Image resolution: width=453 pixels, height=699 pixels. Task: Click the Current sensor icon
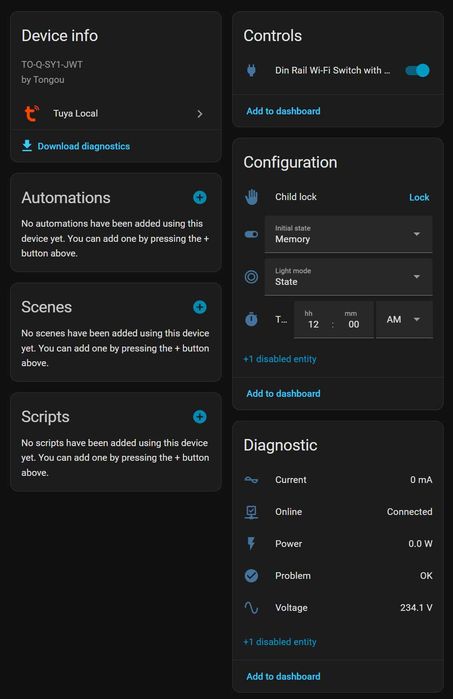[x=251, y=480]
